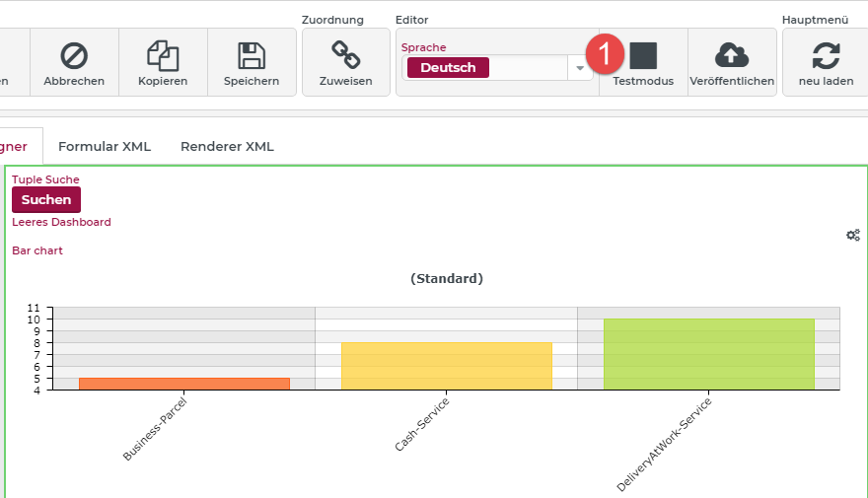Viewport: 868px width, 498px height.
Task: Save using the Speichern floppy icon
Action: [252, 55]
